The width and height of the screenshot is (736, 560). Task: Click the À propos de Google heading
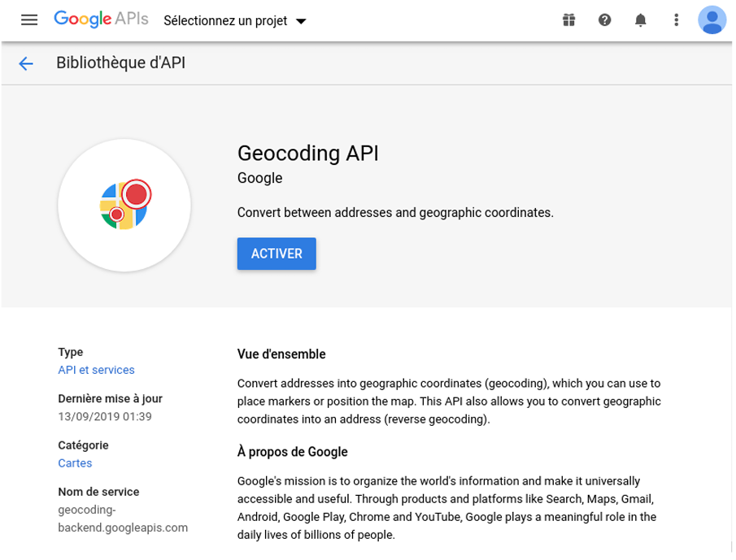pos(293,452)
